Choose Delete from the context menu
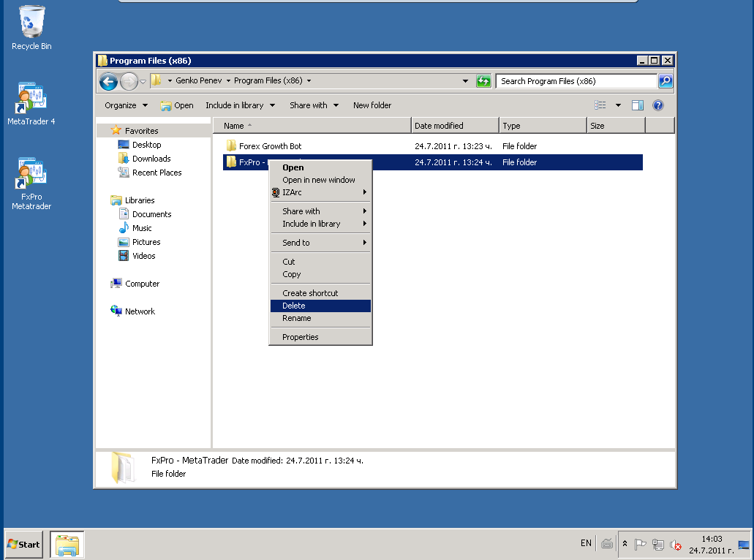754x560 pixels. click(320, 306)
